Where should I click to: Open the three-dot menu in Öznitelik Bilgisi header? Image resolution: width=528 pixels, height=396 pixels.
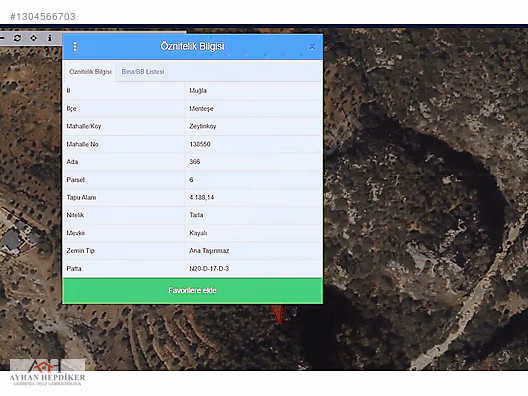[x=75, y=46]
